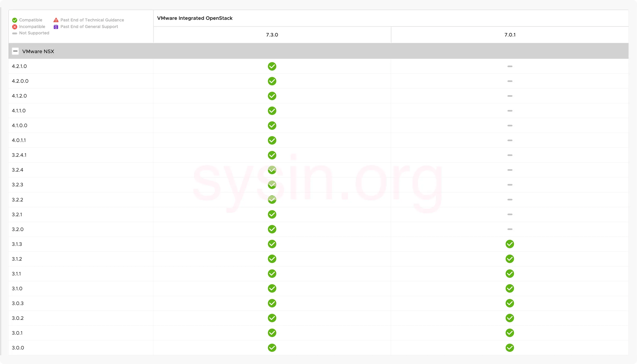Click compatible check for NSX 3.0.1 under 7.0.1

click(510, 333)
